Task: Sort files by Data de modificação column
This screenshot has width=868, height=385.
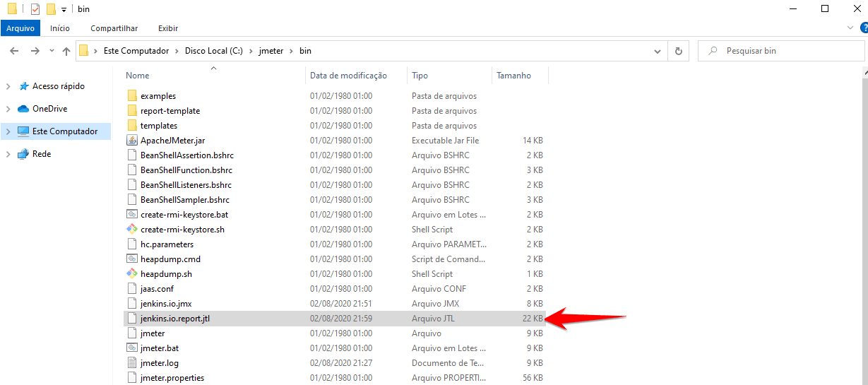Action: tap(348, 76)
